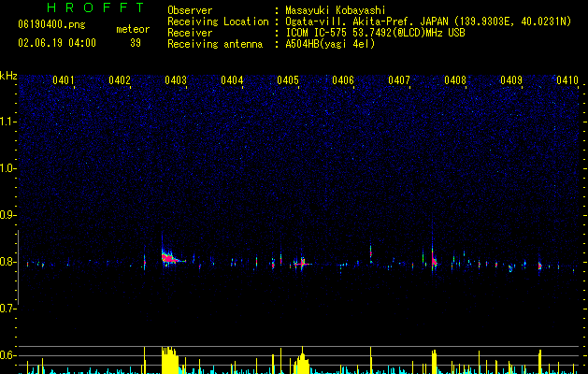This screenshot has width=588, height=374.
Task: Click the 0.7 kHz axis label
Action: point(7,309)
